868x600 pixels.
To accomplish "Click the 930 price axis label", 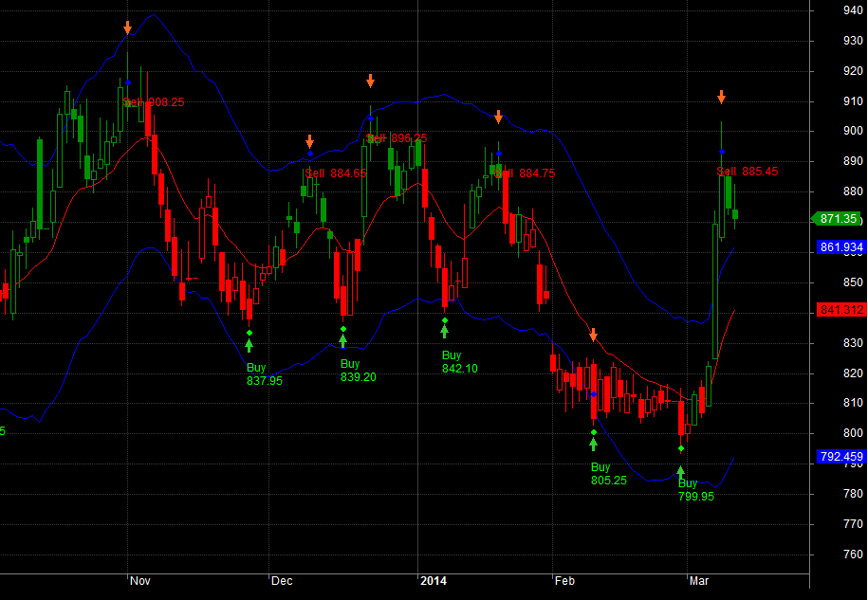I will coord(853,41).
